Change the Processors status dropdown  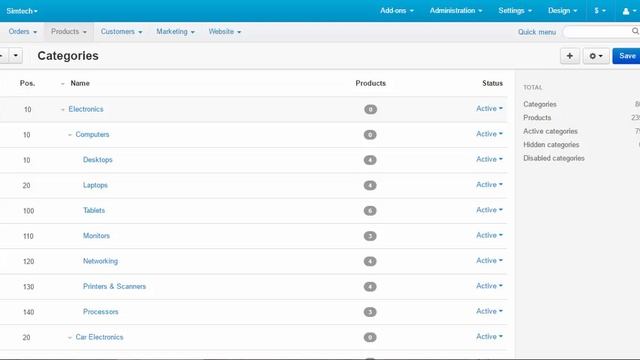point(489,311)
